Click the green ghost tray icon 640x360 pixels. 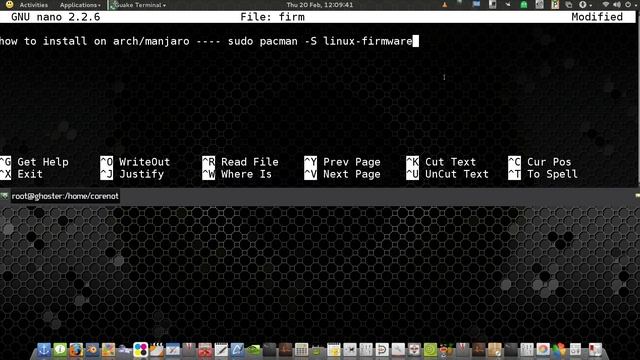coord(524,5)
